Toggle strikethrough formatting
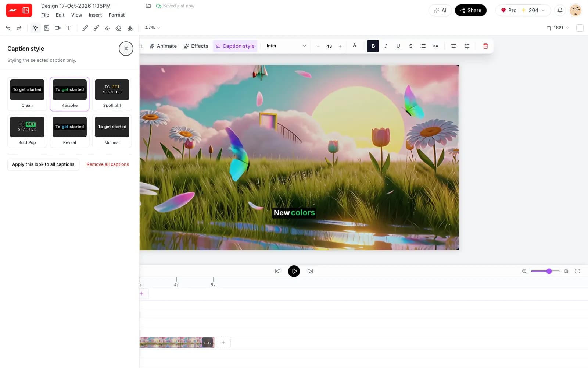Image resolution: width=588 pixels, height=368 pixels. pos(410,46)
